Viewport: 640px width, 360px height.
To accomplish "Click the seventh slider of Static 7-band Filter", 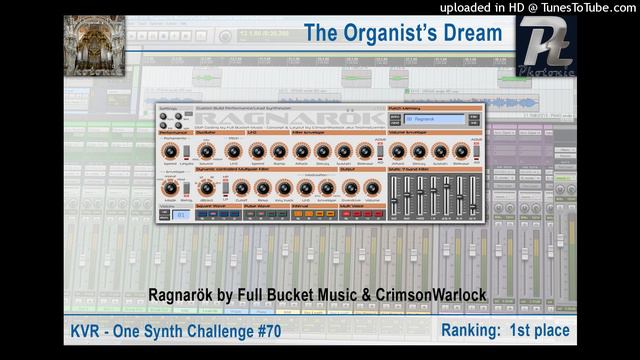I will click(473, 196).
